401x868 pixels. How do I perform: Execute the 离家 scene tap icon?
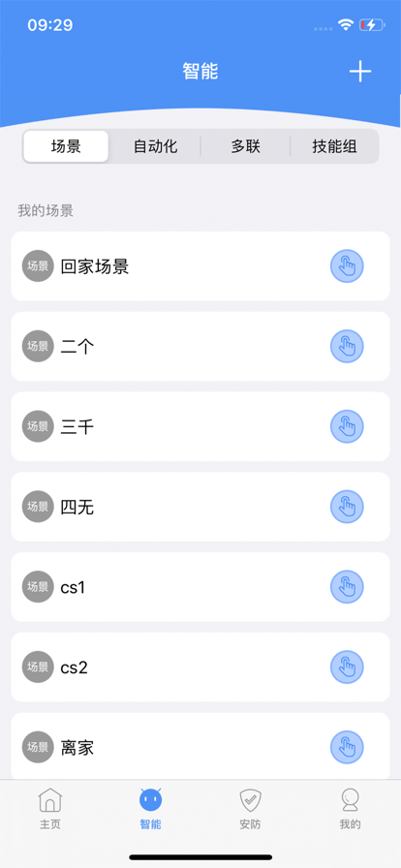coord(347,747)
